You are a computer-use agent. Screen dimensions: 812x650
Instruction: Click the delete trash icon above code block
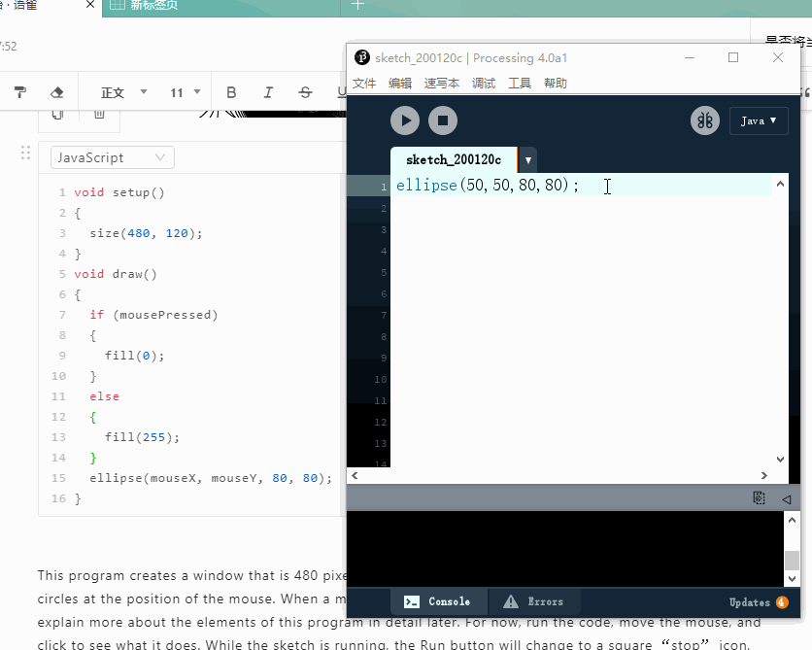(x=99, y=114)
